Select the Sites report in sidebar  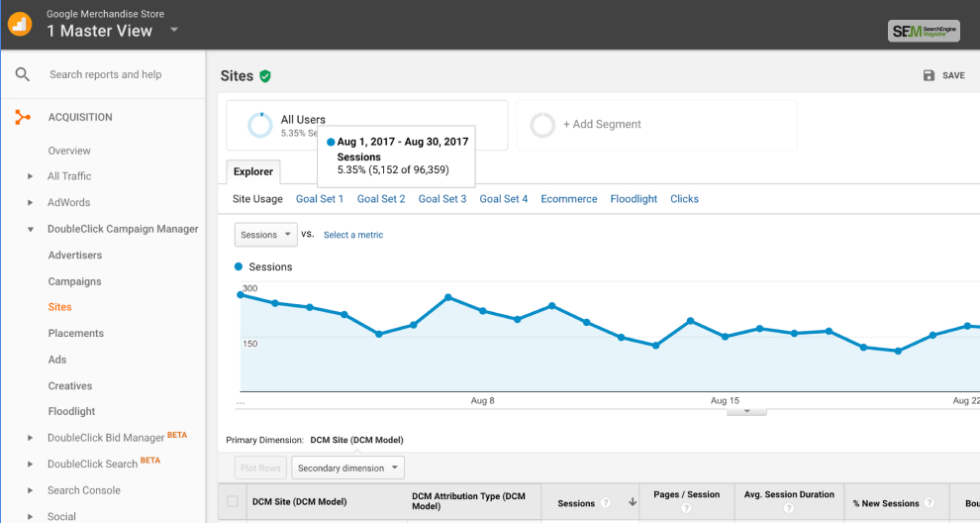click(x=60, y=307)
